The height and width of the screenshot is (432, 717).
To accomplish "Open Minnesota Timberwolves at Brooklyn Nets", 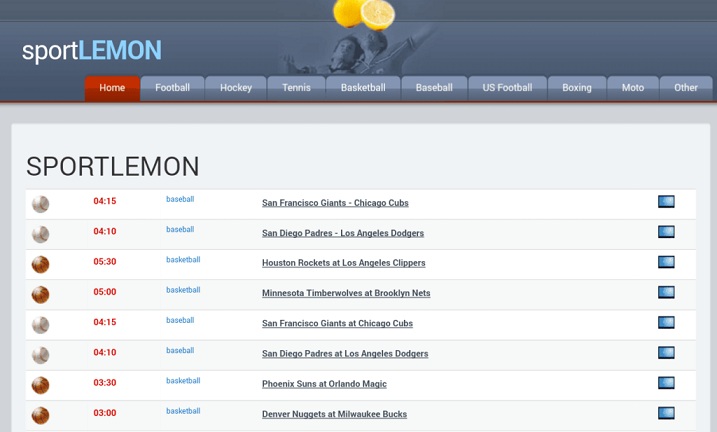I will (346, 293).
